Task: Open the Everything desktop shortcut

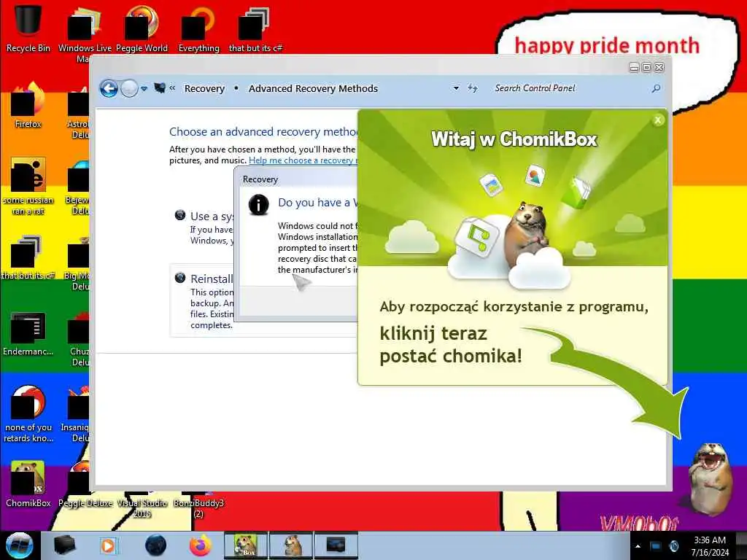Action: pyautogui.click(x=198, y=28)
